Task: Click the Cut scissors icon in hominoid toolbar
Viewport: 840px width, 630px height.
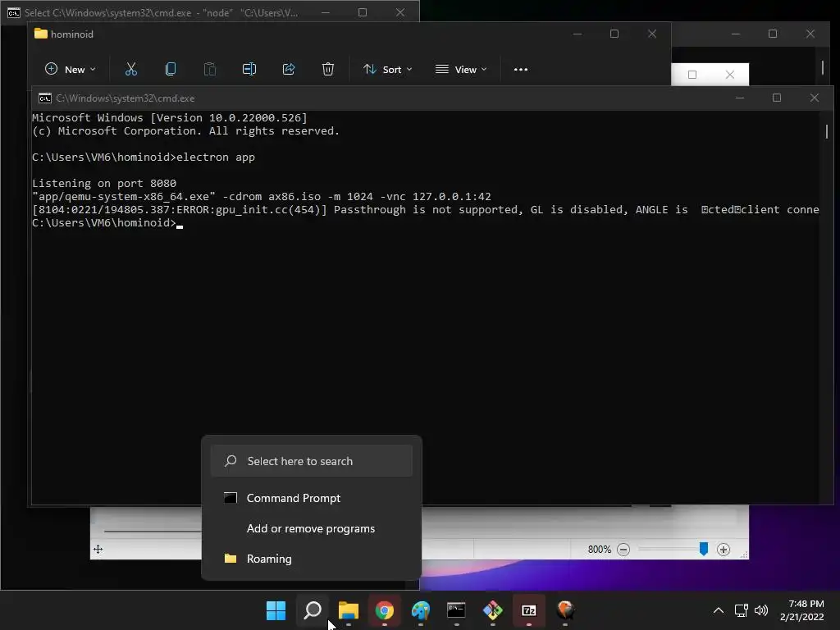Action: coord(130,69)
